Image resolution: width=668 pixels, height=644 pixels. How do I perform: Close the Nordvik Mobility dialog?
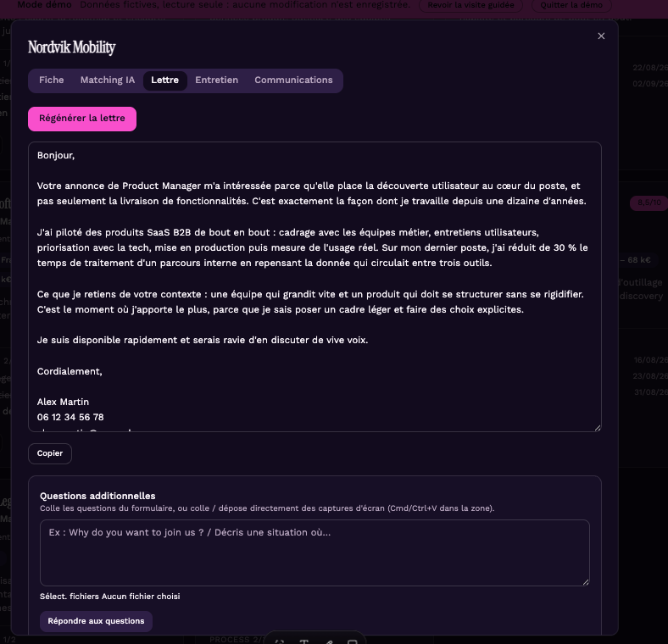[x=601, y=36]
